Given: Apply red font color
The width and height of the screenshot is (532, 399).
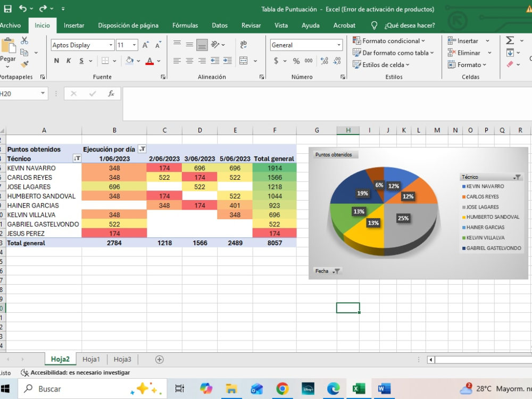Looking at the screenshot, I should pyautogui.click(x=149, y=61).
